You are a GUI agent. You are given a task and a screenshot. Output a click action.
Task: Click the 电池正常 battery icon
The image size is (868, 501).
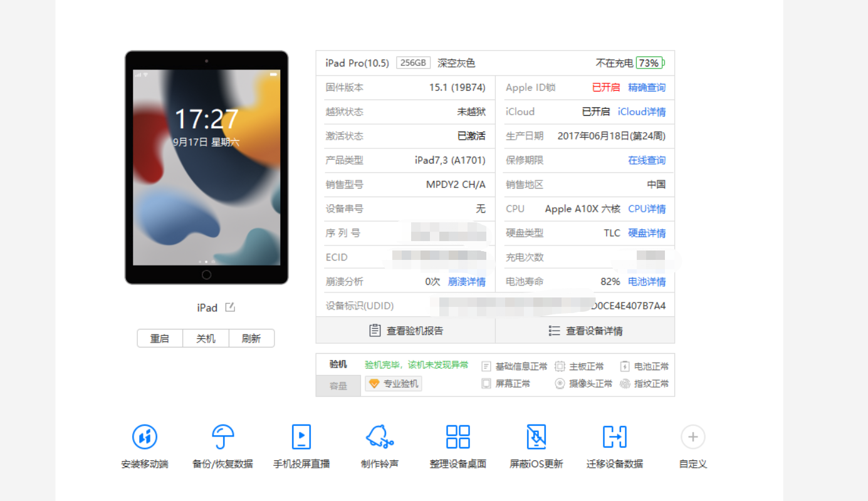tap(625, 366)
